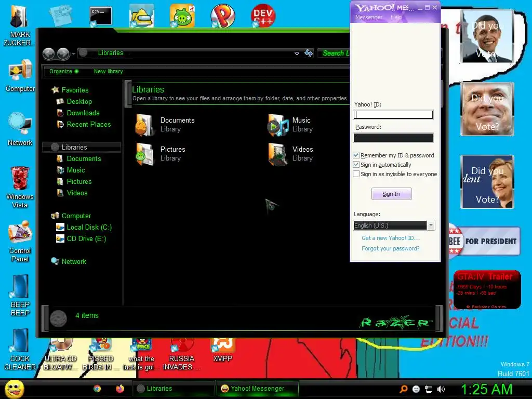
Task: Switch to Yahoo! Messenger taskbar button
Action: click(258, 389)
